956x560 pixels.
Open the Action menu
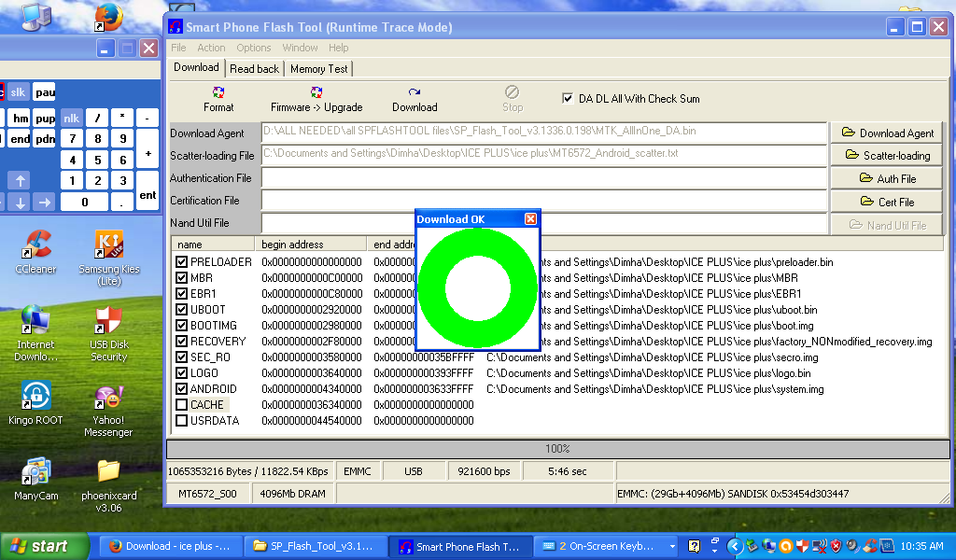[211, 48]
